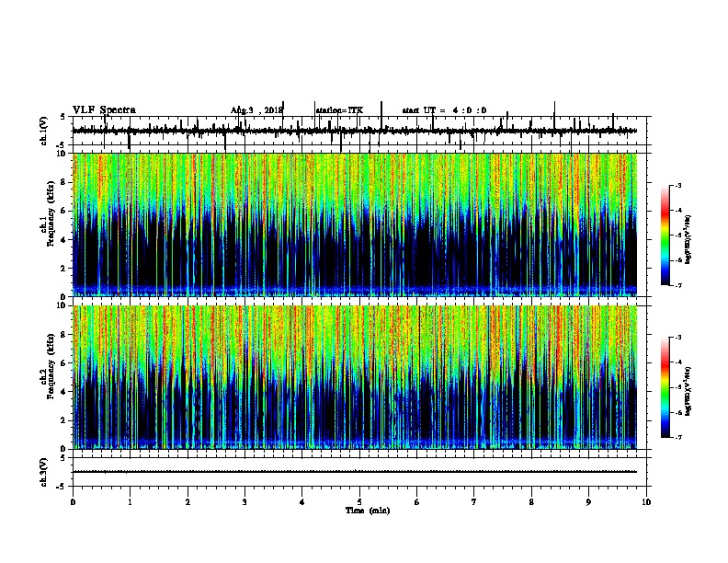728x563 pixels.
Task: Click the ch.1 "Frequency (kHz)" axis label
Action: point(51,214)
